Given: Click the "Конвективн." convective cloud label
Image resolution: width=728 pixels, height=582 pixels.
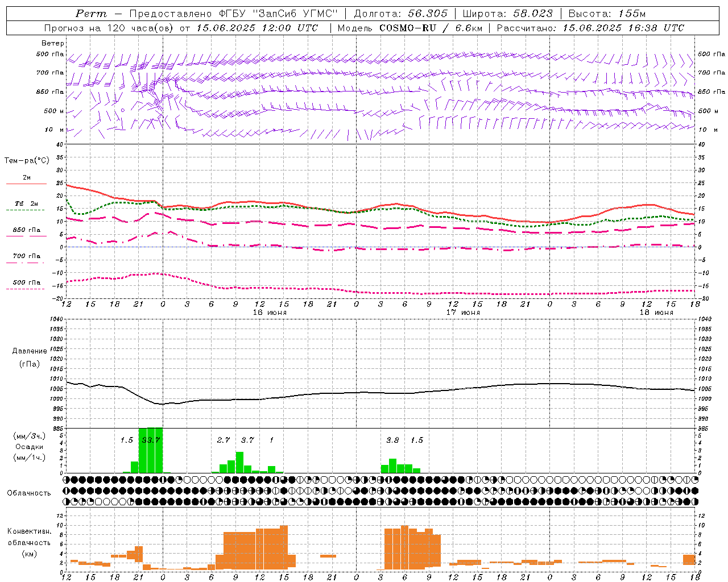Looking at the screenshot, I should [x=29, y=531].
